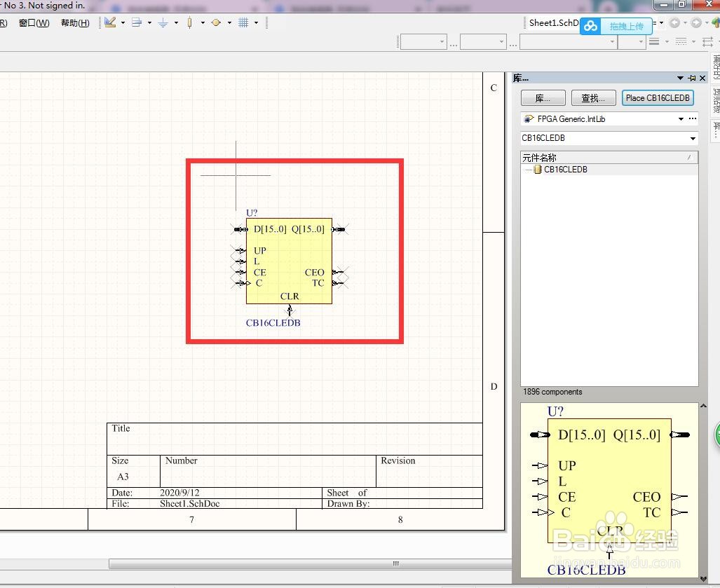Viewport: 720px width, 588px height.
Task: Open the middle vertical side tab on right edge
Action: (716, 100)
